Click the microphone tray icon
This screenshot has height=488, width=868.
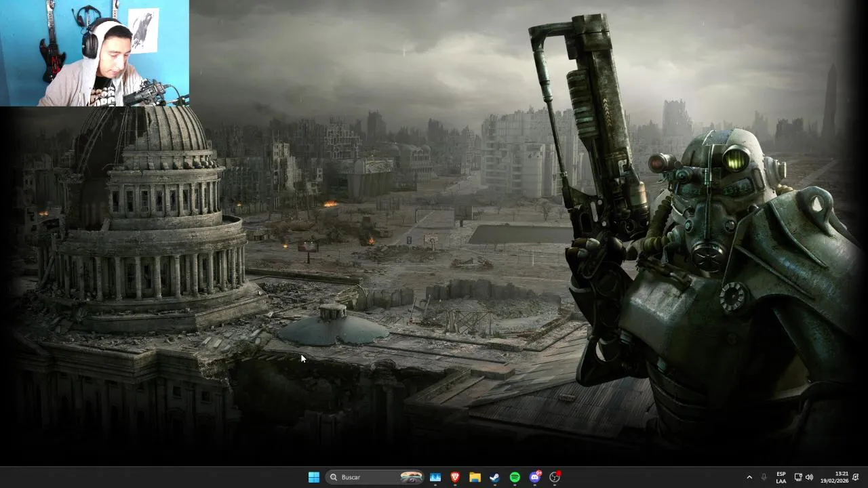(764, 477)
